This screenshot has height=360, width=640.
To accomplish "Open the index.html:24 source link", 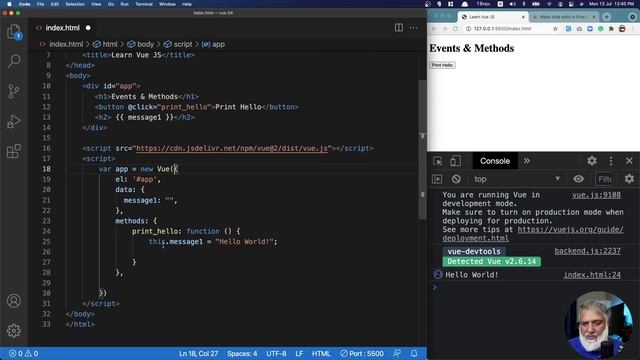I will tap(592, 275).
